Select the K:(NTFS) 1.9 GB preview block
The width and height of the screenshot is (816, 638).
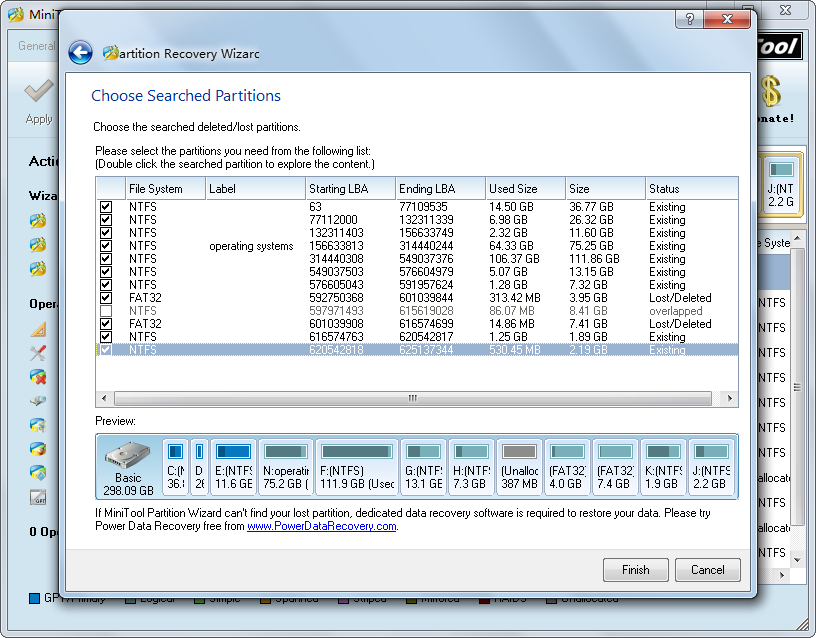pyautogui.click(x=663, y=466)
